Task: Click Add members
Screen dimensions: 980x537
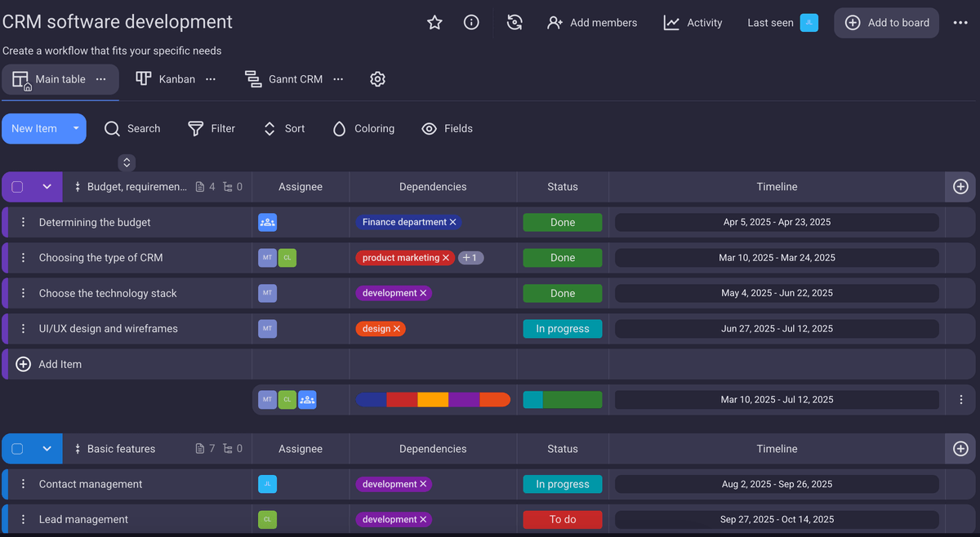Action: [x=592, y=23]
